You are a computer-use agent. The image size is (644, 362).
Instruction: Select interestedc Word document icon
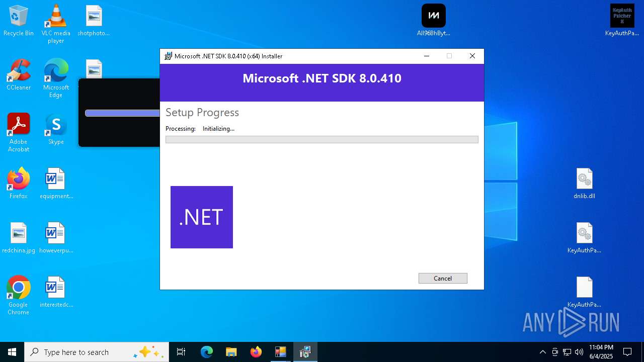tap(56, 292)
